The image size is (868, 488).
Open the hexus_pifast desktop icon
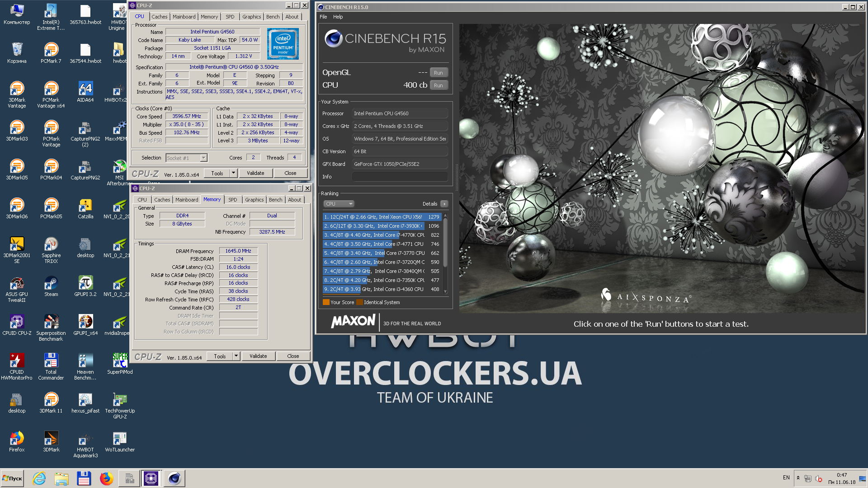(x=85, y=403)
